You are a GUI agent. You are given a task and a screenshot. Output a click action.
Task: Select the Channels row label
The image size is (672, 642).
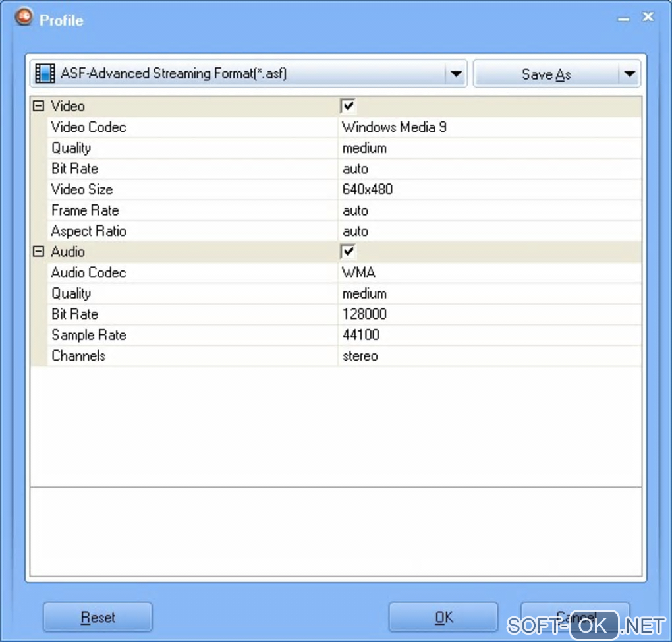(78, 356)
